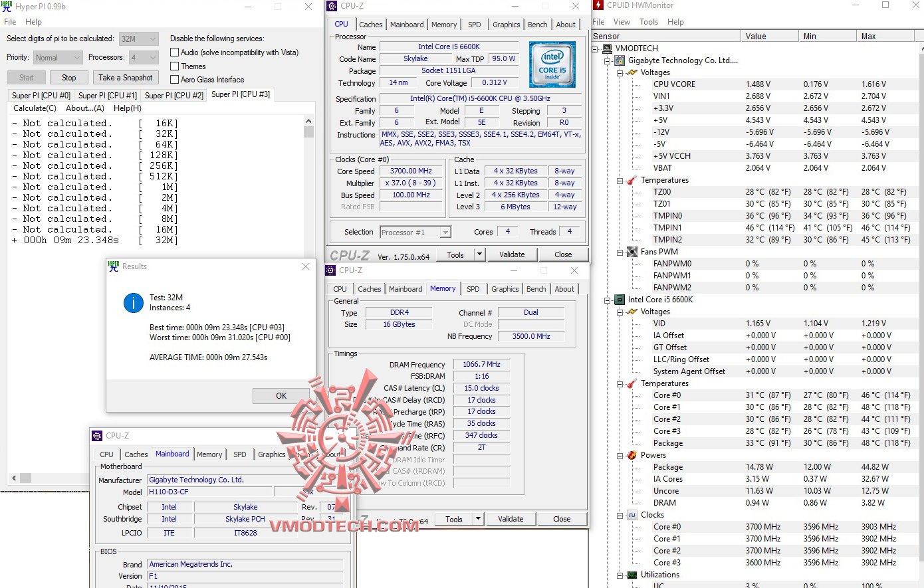The width and height of the screenshot is (924, 588).
Task: Click the Voltages icon under Gigabyte Technology
Action: [x=632, y=72]
